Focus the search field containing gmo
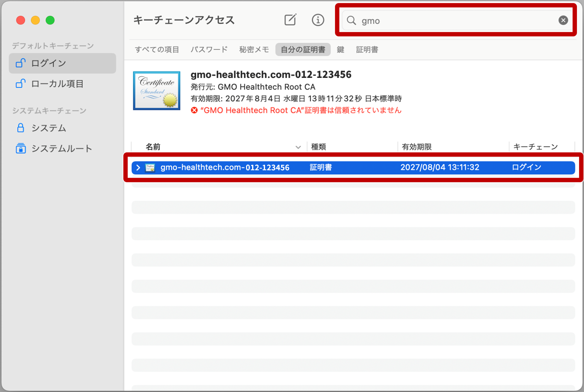Viewport: 584px width, 392px height. [x=457, y=20]
